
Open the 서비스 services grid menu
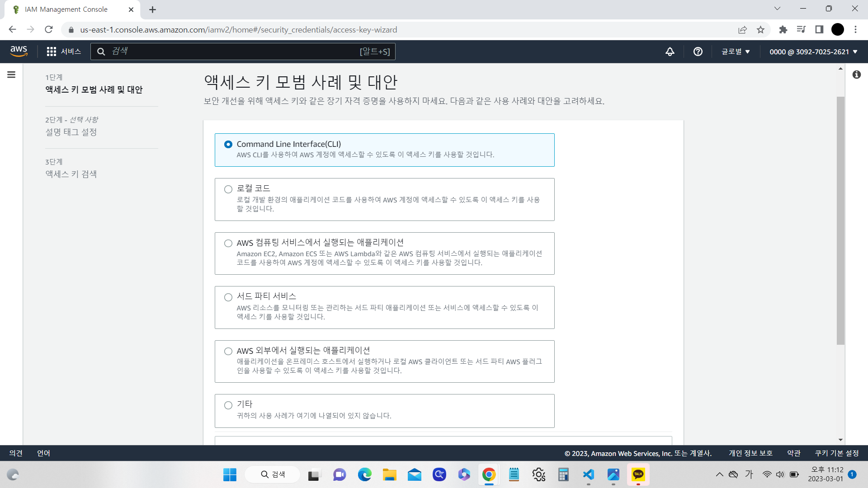[64, 52]
